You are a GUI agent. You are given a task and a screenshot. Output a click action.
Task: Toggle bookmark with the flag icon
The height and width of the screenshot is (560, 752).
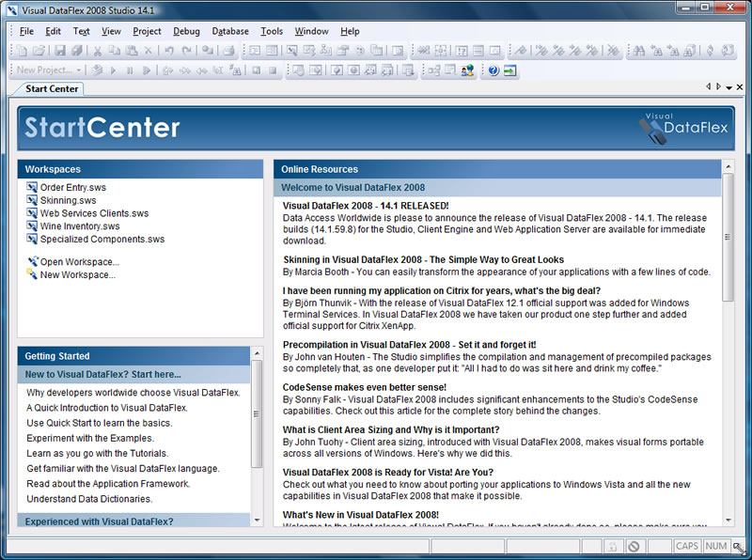click(522, 51)
